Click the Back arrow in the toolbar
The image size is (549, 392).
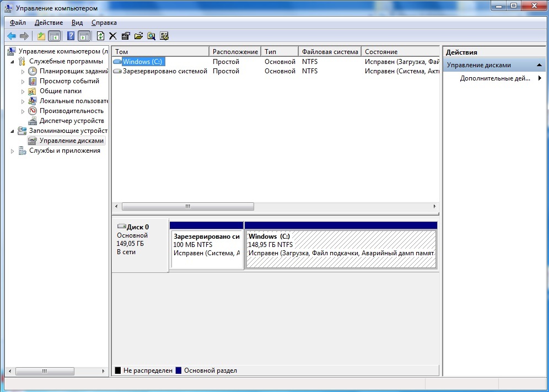point(11,36)
